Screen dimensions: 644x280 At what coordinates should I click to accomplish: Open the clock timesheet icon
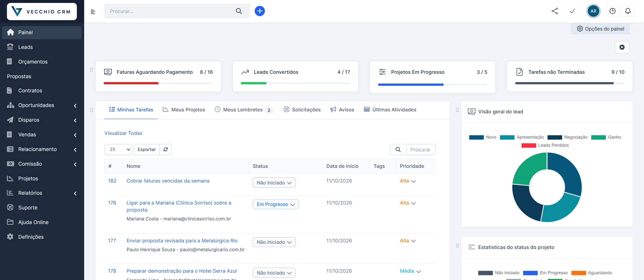(612, 11)
